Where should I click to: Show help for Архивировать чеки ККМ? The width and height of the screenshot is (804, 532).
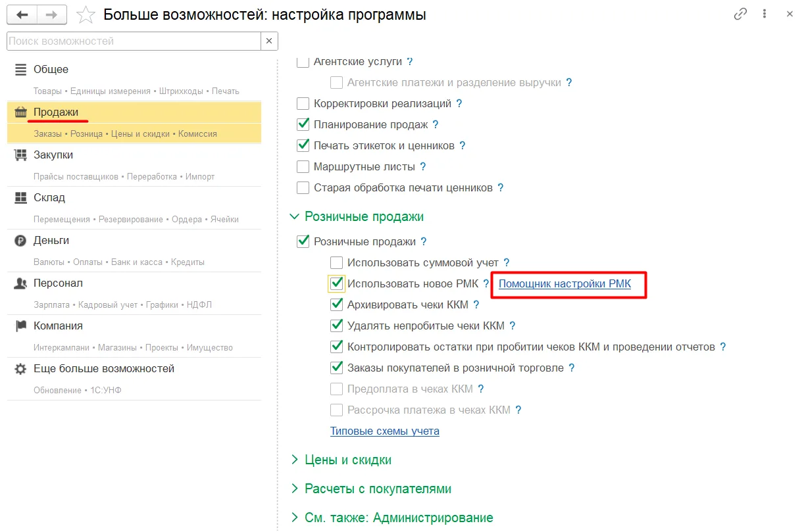(x=476, y=304)
